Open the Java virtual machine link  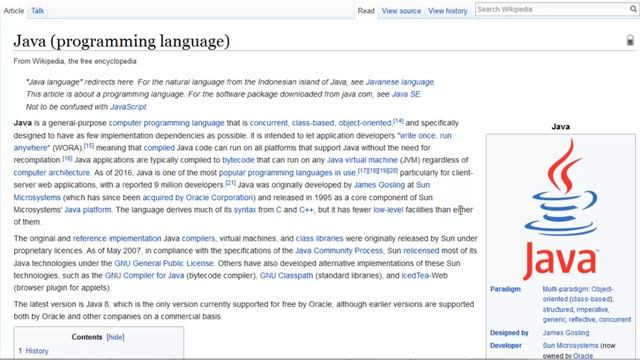click(362, 160)
